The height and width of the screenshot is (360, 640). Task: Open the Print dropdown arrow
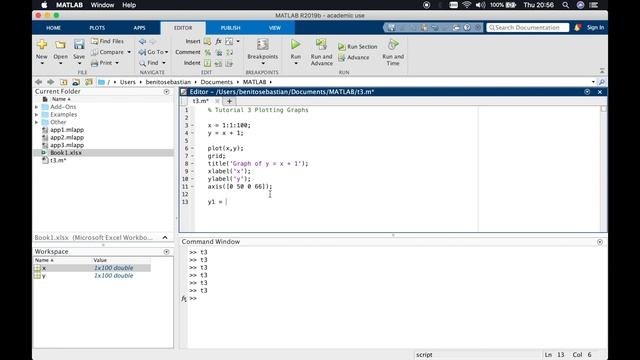pos(117,63)
